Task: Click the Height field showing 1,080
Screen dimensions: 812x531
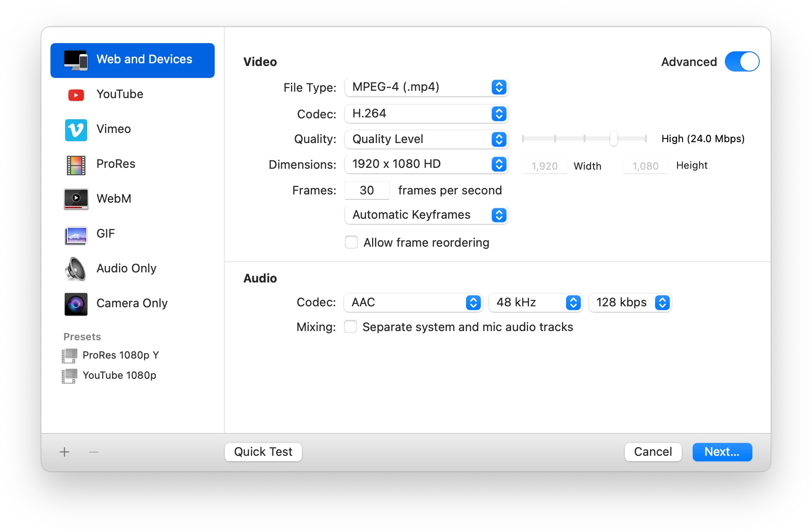Action: (645, 166)
